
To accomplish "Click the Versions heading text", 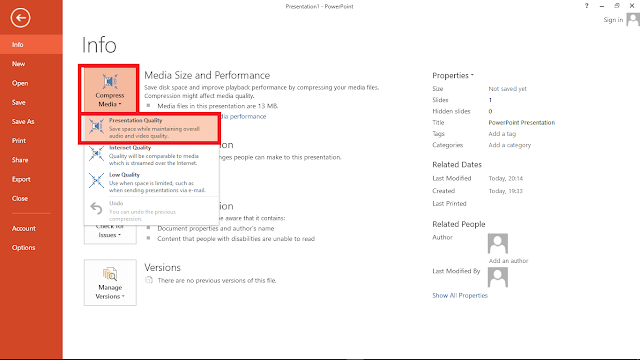I will pyautogui.click(x=162, y=267).
